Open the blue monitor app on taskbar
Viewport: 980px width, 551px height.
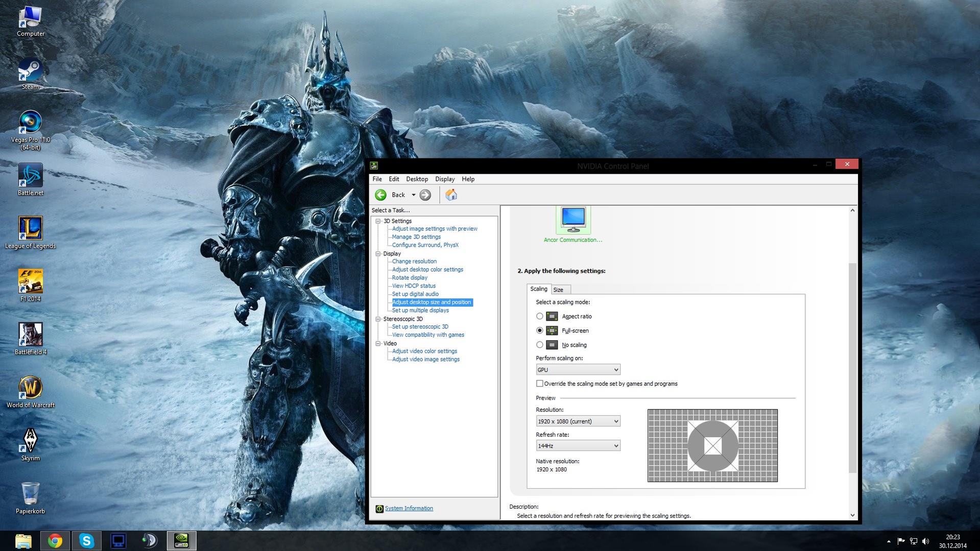coord(118,541)
